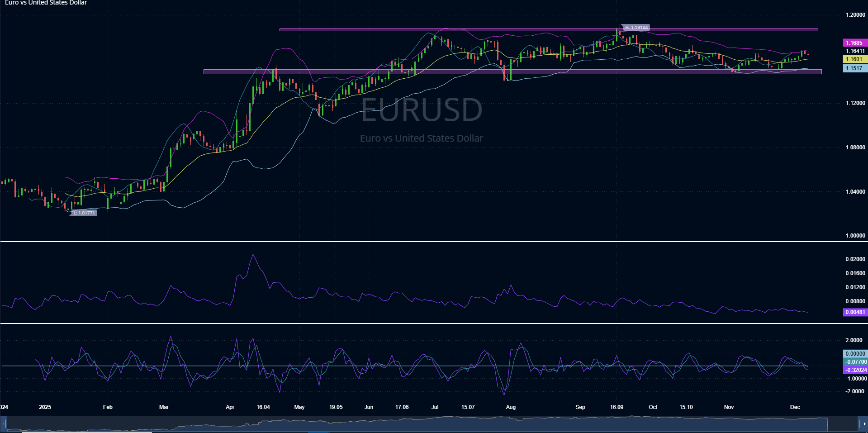Screen dimensions: 868x433
Task: Select the Dec label on the time axis
Action: pyautogui.click(x=796, y=407)
